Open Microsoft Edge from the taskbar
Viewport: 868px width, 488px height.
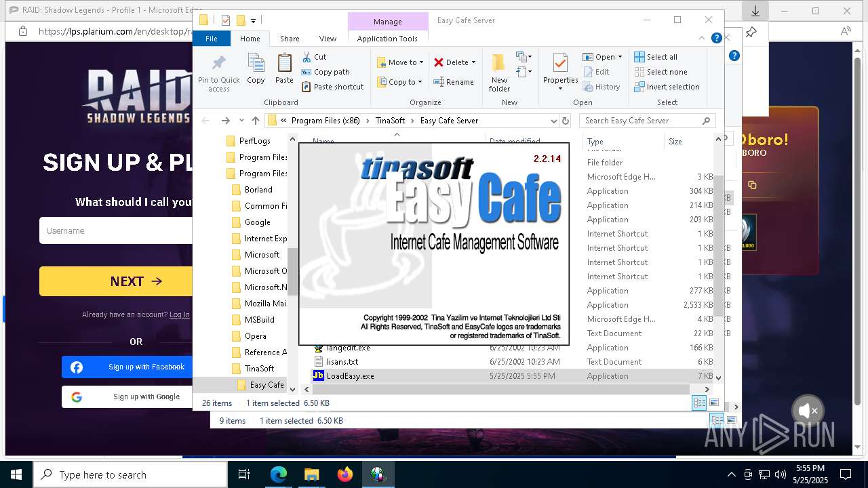[279, 474]
